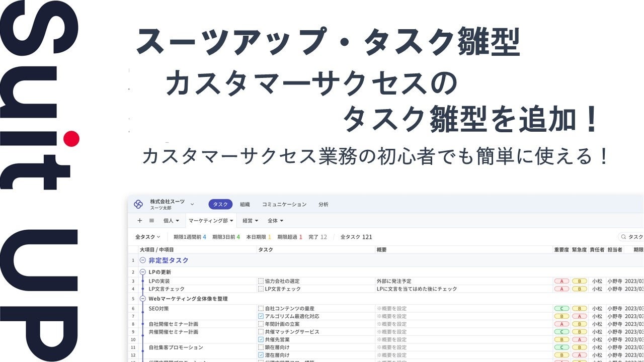This screenshot has width=644, height=362.
Task: Open the 全タスク filter dropdown
Action: click(148, 237)
